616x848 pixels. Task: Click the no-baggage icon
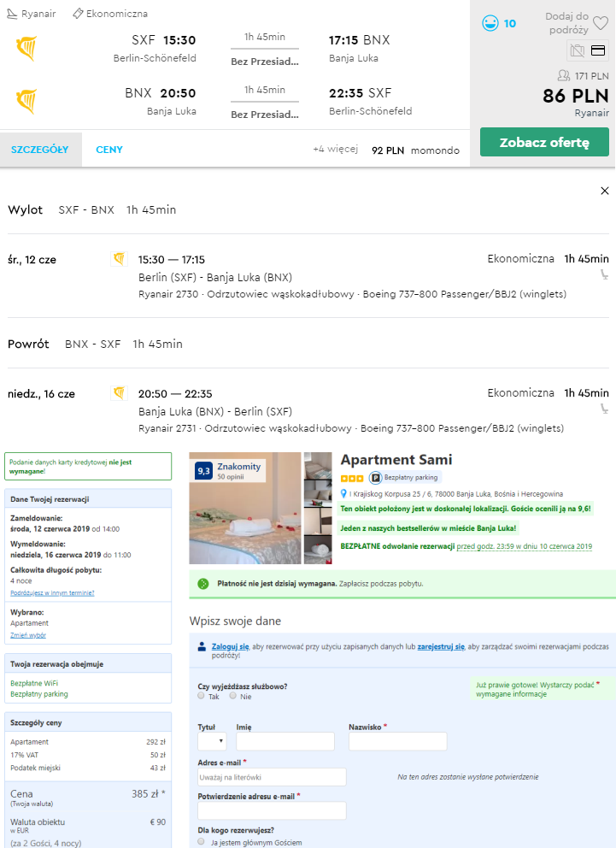(x=577, y=50)
